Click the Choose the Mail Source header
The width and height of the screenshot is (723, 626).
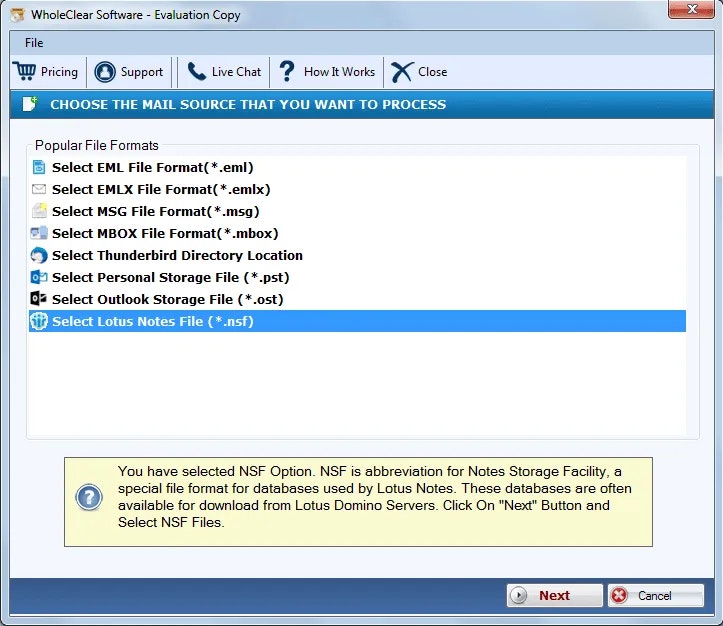coord(248,105)
